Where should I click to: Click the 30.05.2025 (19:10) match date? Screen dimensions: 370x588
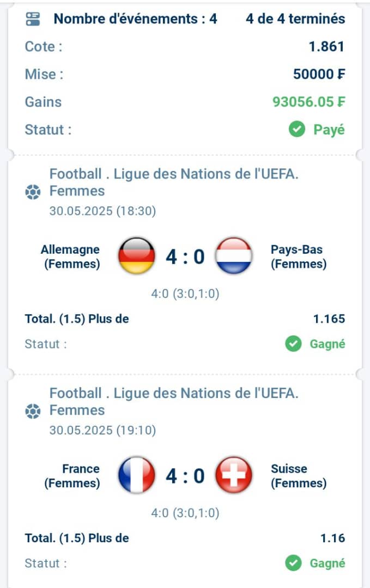(102, 430)
